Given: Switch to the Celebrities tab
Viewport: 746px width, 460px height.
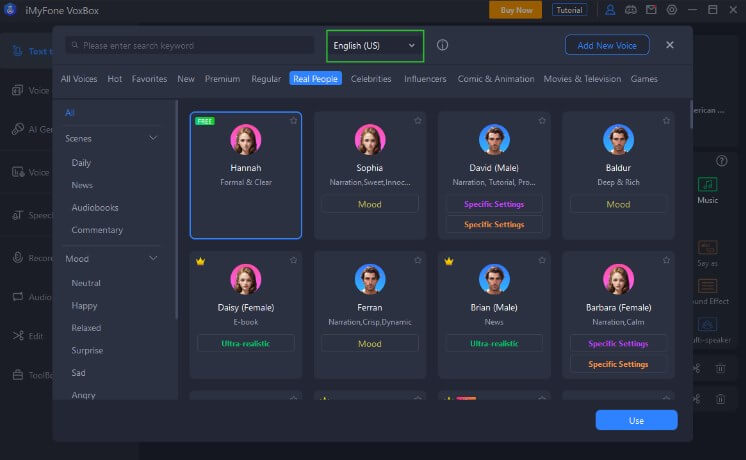Looking at the screenshot, I should [x=371, y=79].
